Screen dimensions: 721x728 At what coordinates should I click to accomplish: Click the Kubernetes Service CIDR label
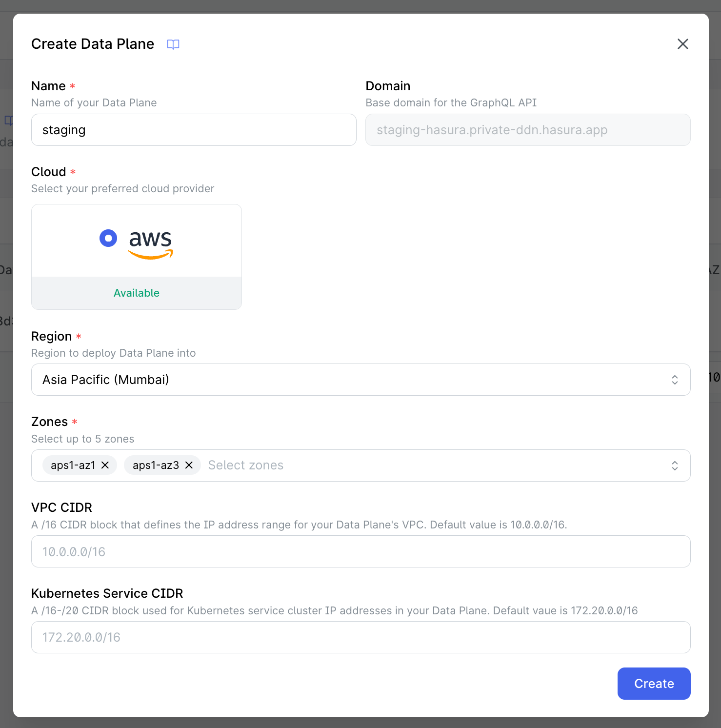pyautogui.click(x=107, y=593)
